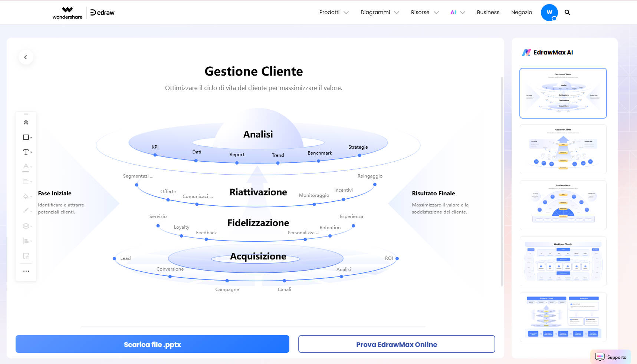Open the Business page
The image size is (637, 364).
tap(488, 12)
